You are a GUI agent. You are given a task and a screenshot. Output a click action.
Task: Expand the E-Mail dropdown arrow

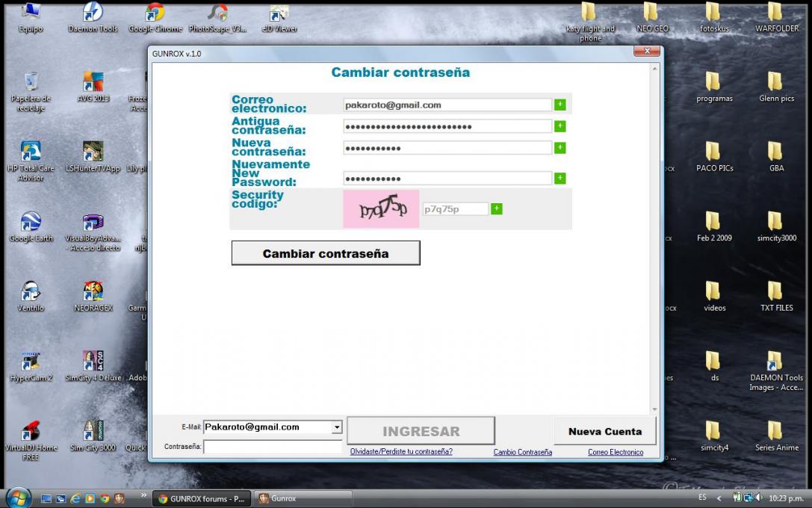[337, 427]
